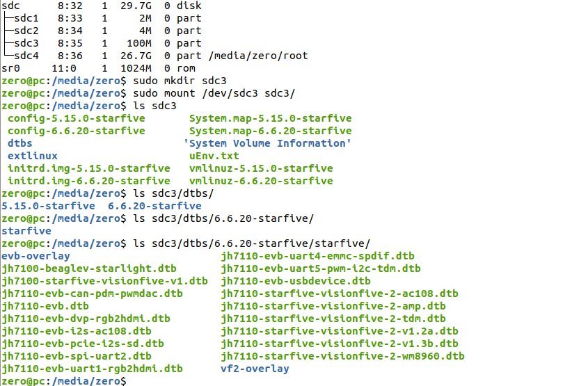588x386 pixels.
Task: Click jh7110-starfive-visionfive-2-v1.3b.dtb entry
Action: click(x=340, y=344)
